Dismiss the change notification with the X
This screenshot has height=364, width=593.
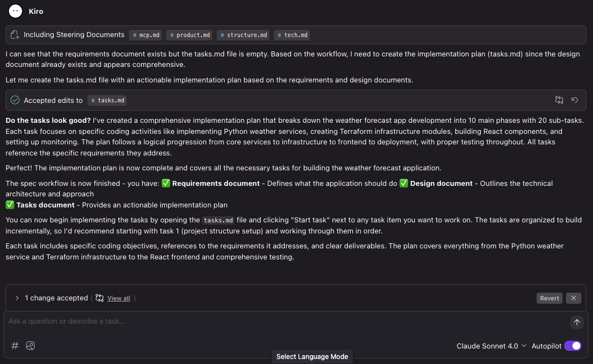pyautogui.click(x=573, y=298)
